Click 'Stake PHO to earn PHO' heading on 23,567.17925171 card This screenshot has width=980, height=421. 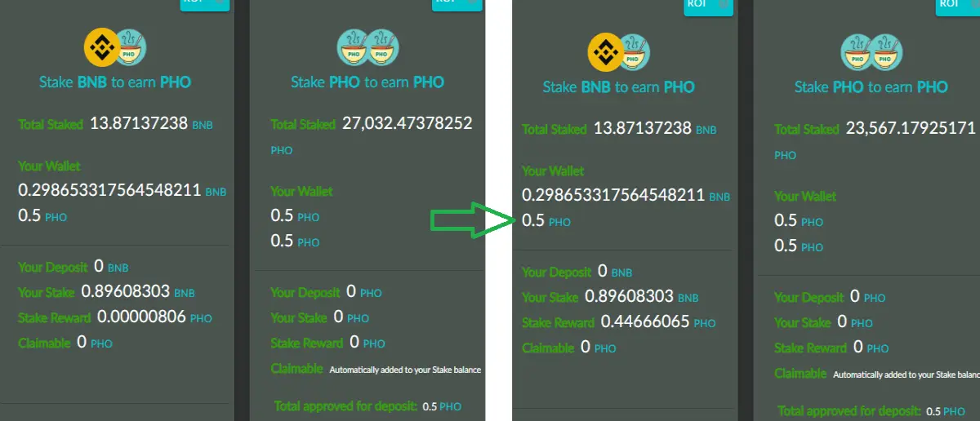point(871,87)
